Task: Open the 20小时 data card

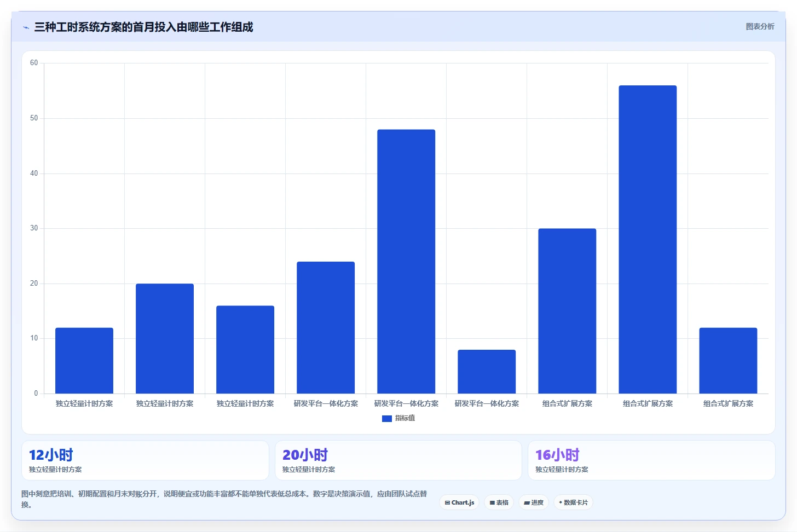Action: [x=398, y=460]
